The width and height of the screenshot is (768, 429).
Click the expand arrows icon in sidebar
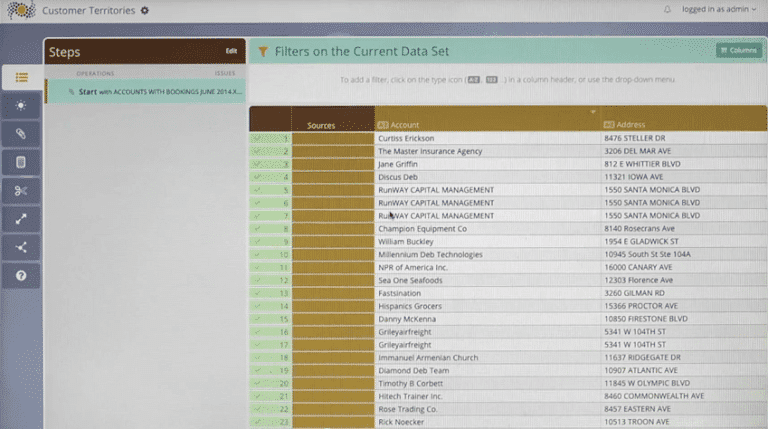click(x=21, y=218)
